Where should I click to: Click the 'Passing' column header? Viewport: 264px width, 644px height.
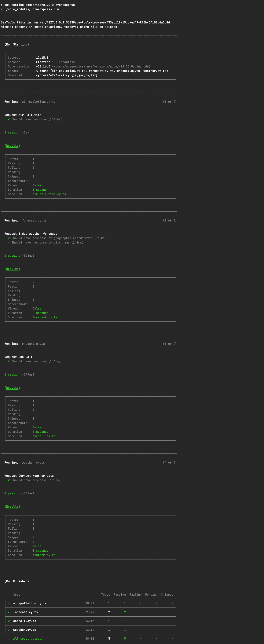(120, 595)
